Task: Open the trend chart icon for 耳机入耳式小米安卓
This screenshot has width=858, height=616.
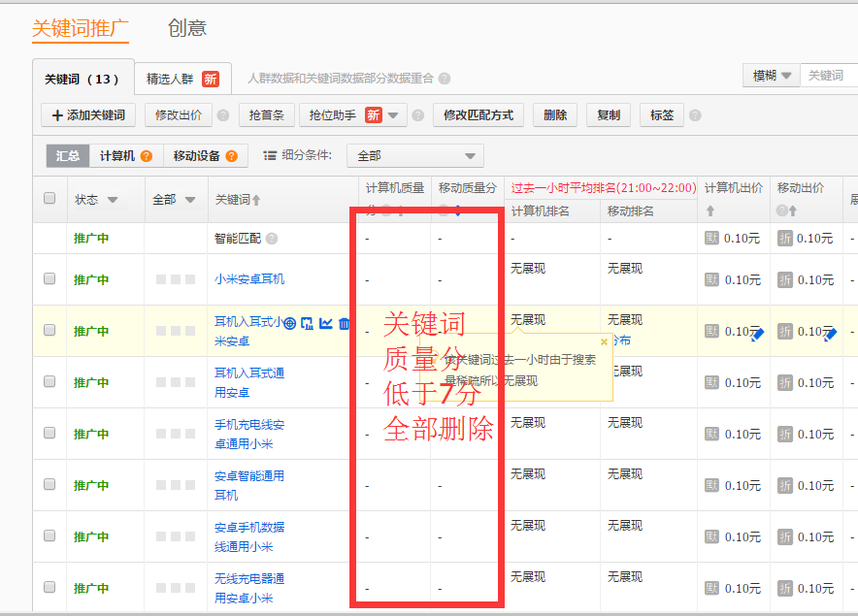Action: point(326,323)
